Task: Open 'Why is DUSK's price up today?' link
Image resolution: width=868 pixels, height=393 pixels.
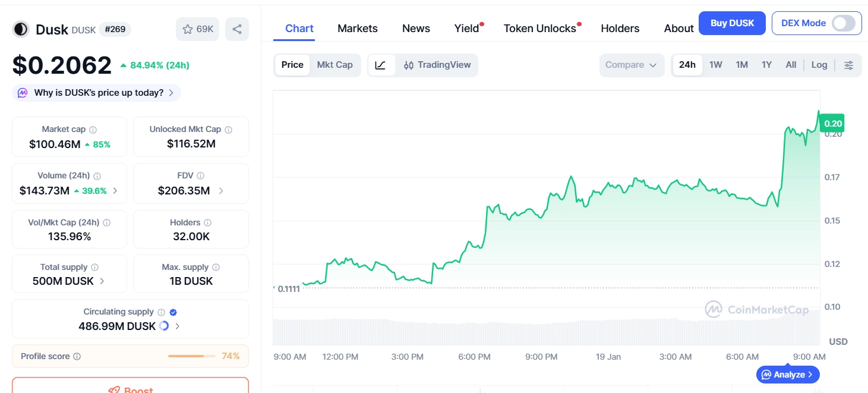Action: pyautogui.click(x=96, y=93)
